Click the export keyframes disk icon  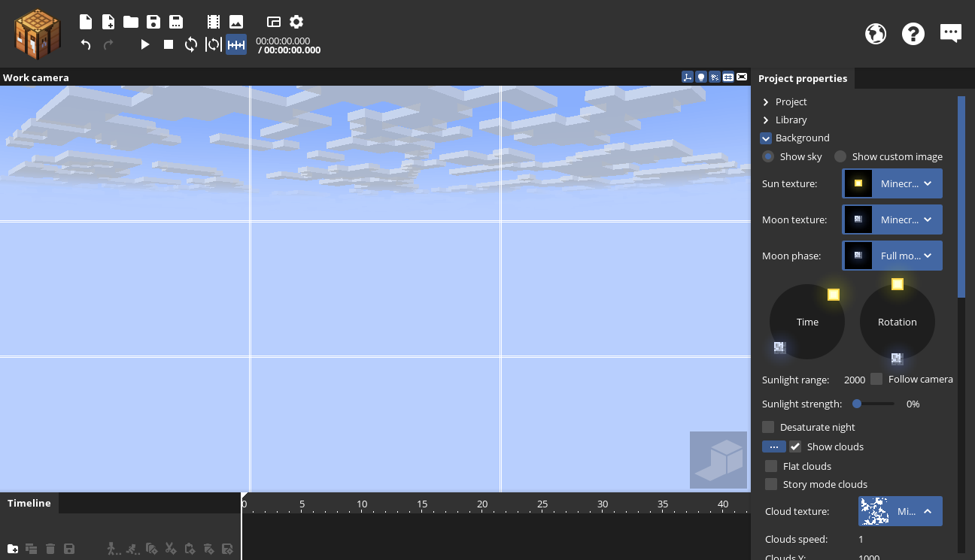(x=227, y=549)
